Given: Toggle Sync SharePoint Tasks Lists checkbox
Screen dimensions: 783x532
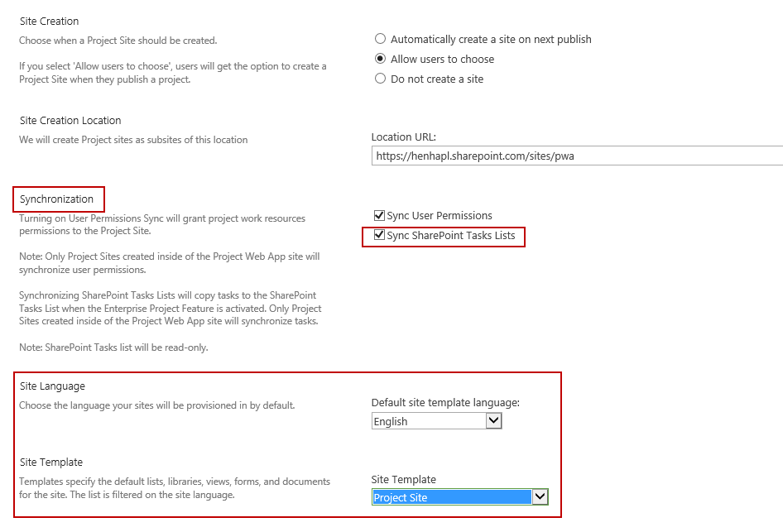Looking at the screenshot, I should (379, 234).
